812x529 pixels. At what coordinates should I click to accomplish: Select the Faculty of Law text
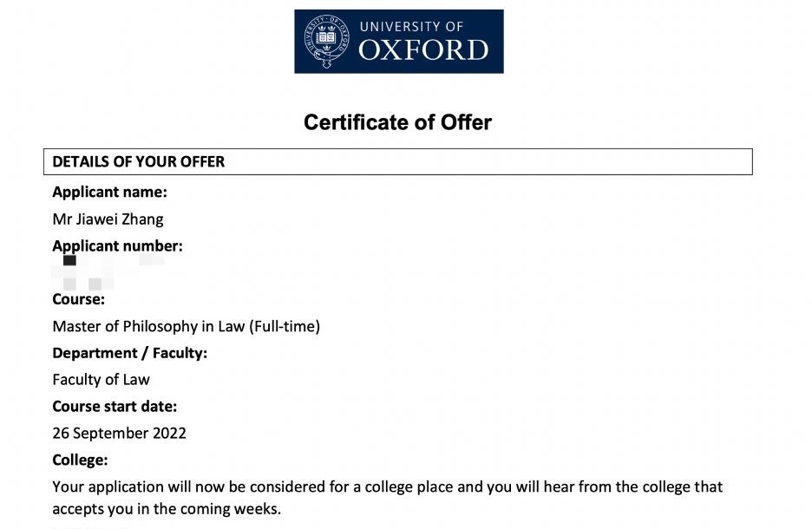(101, 380)
